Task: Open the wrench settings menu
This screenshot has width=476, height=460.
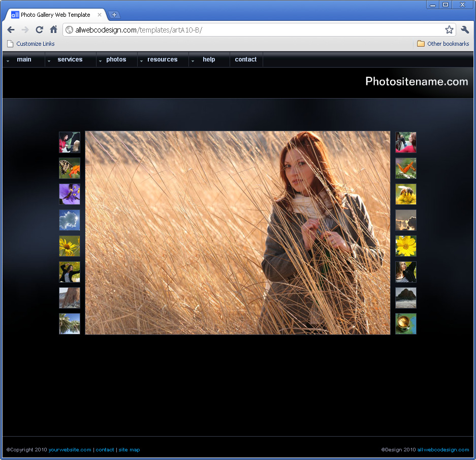Action: [465, 30]
